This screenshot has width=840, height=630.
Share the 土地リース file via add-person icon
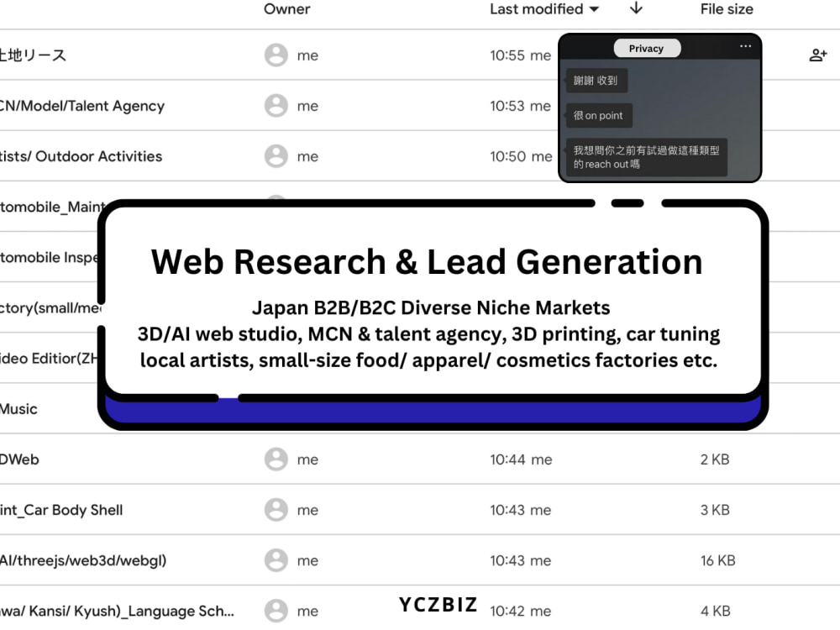[818, 55]
